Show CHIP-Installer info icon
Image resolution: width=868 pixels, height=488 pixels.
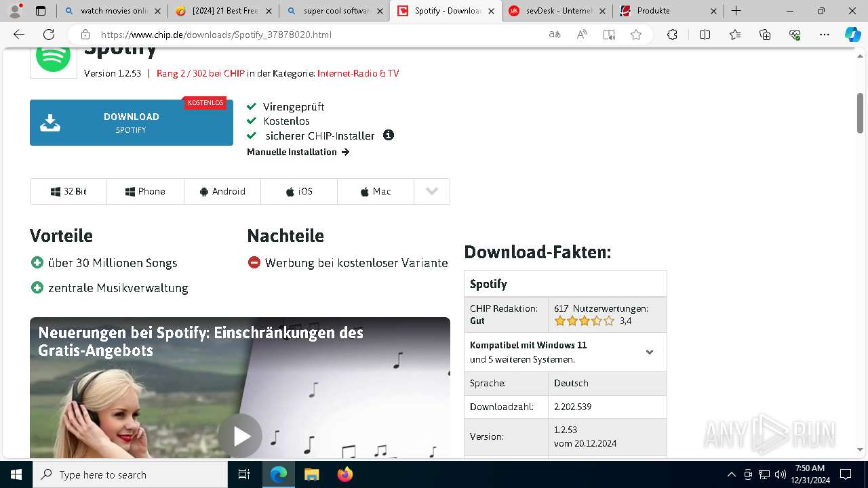pyautogui.click(x=389, y=135)
